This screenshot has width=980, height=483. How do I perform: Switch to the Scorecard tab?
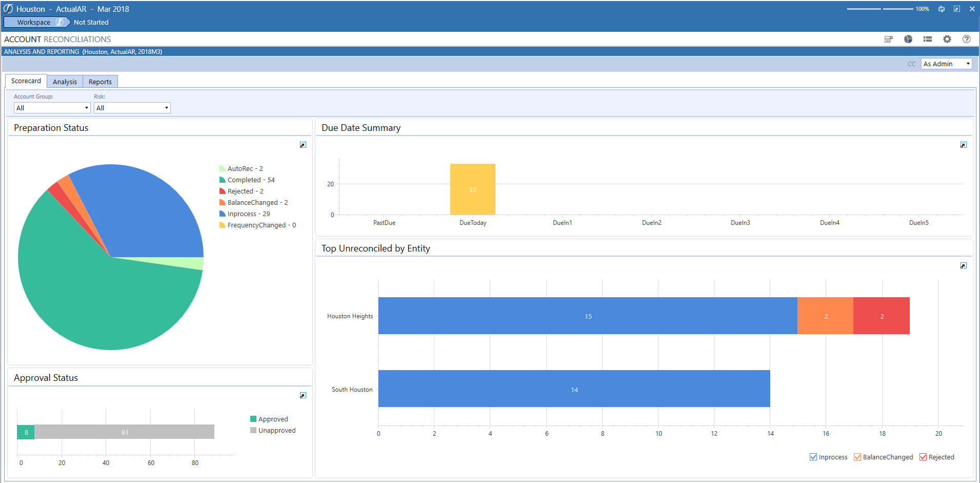26,81
